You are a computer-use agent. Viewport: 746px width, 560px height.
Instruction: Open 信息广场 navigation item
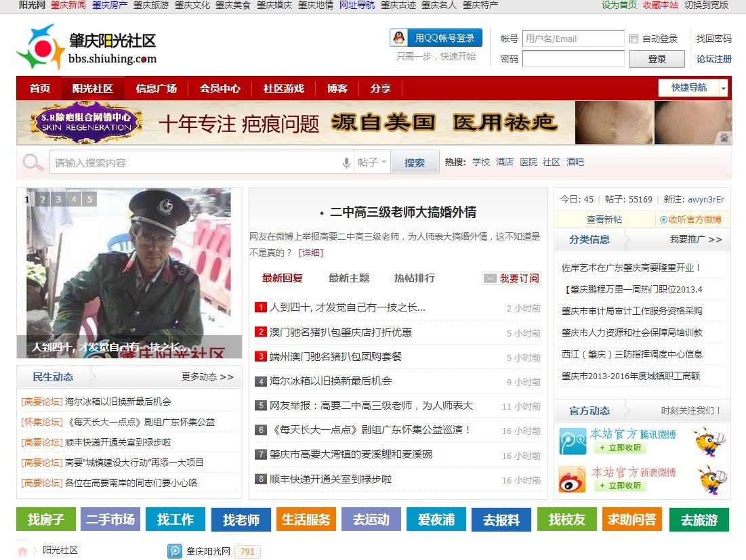click(156, 89)
